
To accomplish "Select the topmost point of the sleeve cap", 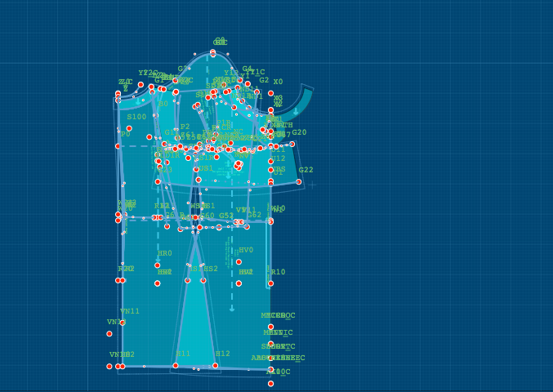I will coord(213,52).
